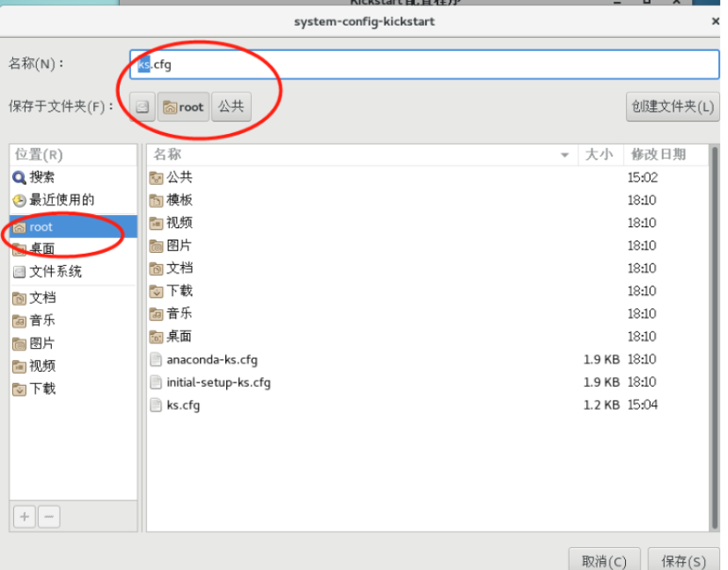The image size is (728, 570).
Task: Select the 视频 folder name in file list
Action: tap(180, 223)
